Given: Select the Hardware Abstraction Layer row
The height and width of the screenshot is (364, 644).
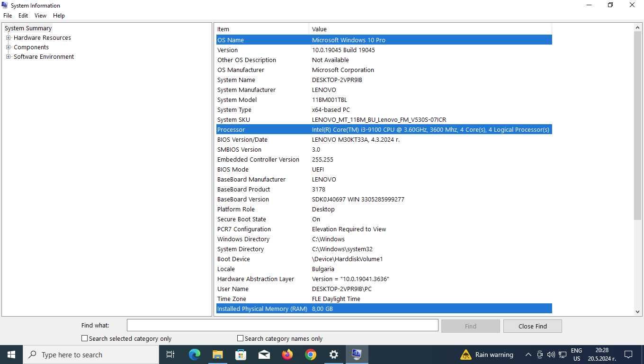Looking at the screenshot, I should click(384, 279).
